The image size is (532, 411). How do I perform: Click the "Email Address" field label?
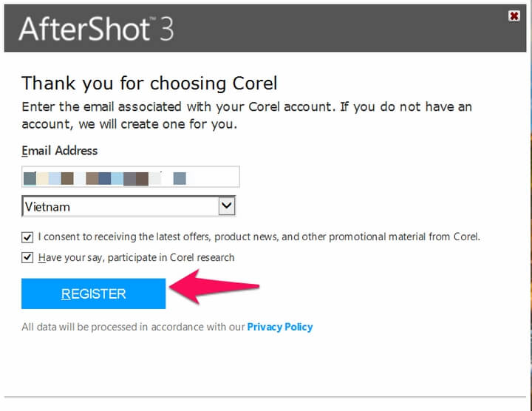59,151
